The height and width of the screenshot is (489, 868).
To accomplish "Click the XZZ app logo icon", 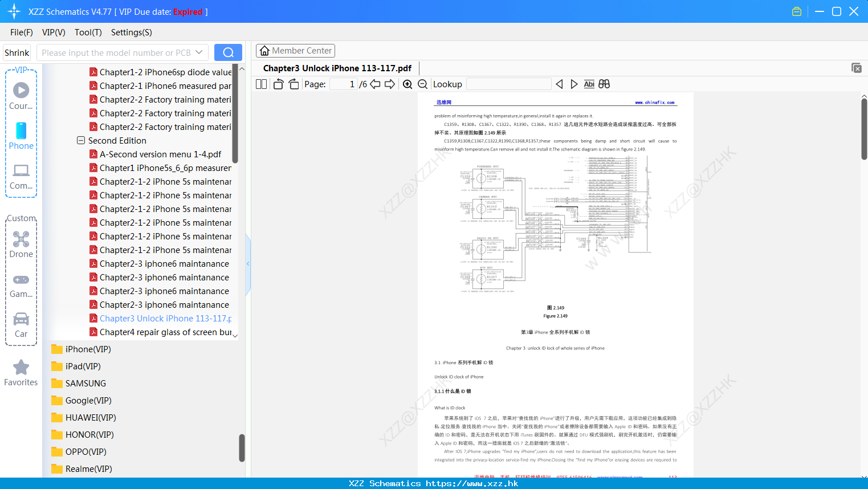I will pyautogui.click(x=14, y=11).
